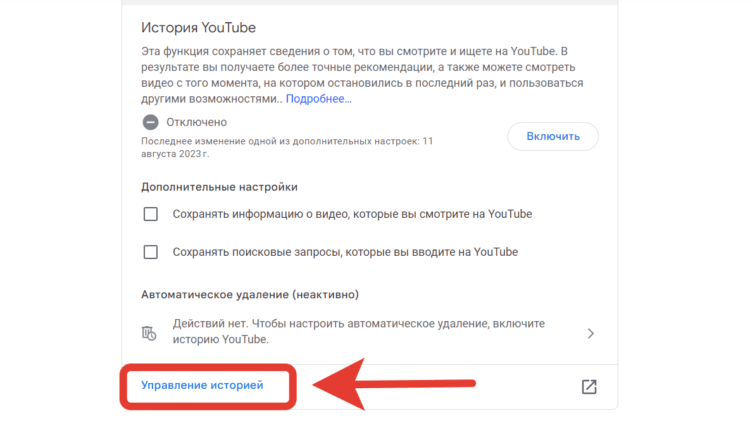The width and height of the screenshot is (750, 430).
Task: Open the Подробнее link
Action: (x=319, y=99)
